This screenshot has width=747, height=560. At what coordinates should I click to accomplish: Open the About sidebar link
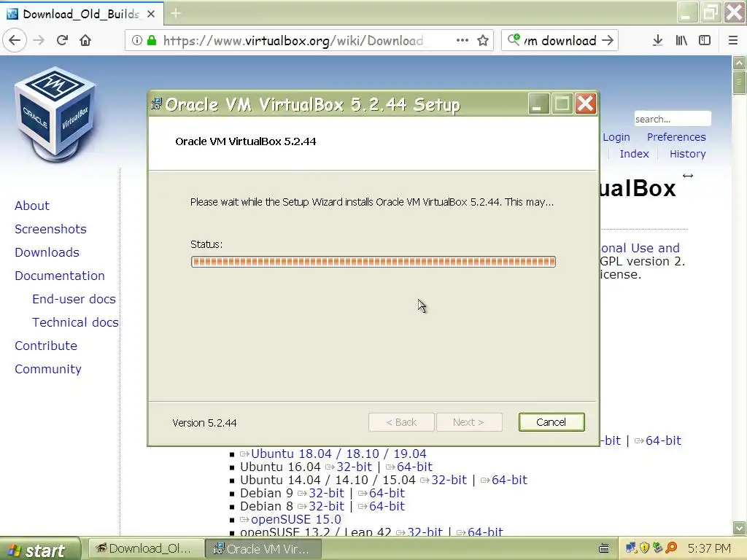32,206
